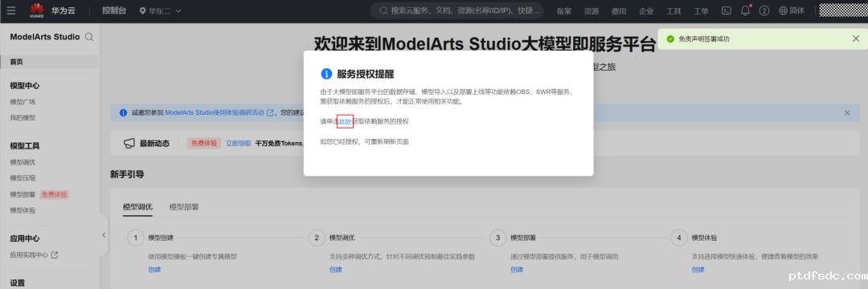Open the 工单 menu

pyautogui.click(x=701, y=11)
